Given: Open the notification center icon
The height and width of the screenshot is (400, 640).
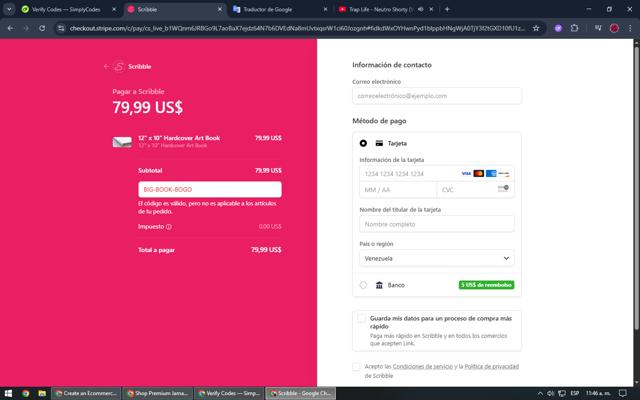Looking at the screenshot, I should point(623,393).
